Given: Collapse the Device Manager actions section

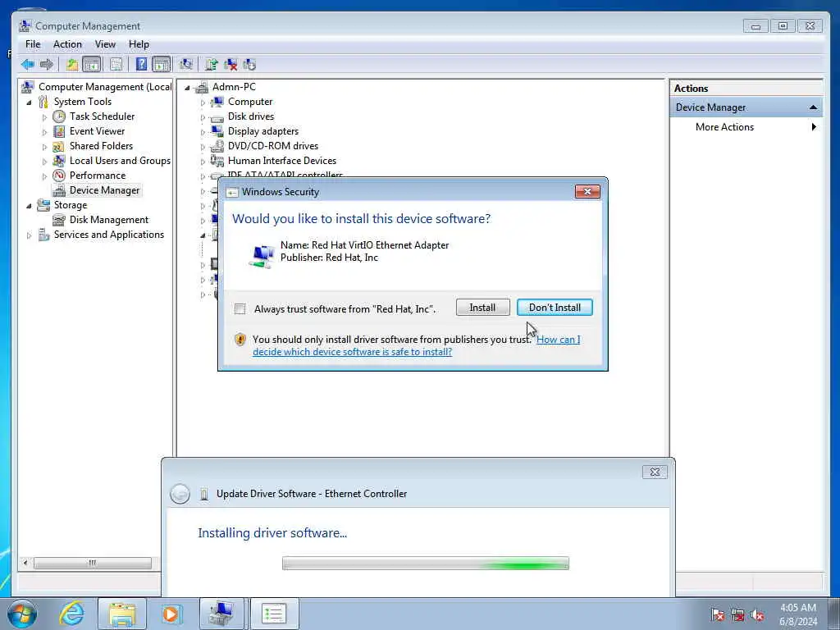Looking at the screenshot, I should 813,107.
